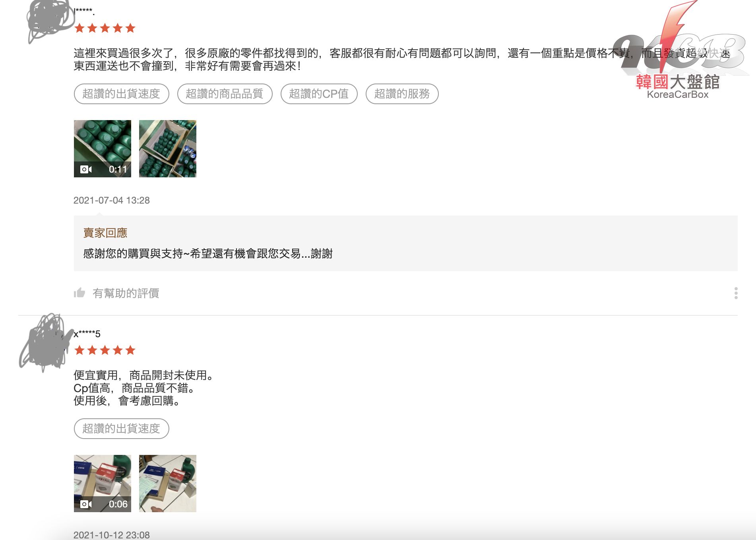Click the first reviewer's scribbled avatar
Screen dimensions: 756x540
[x=50, y=20]
